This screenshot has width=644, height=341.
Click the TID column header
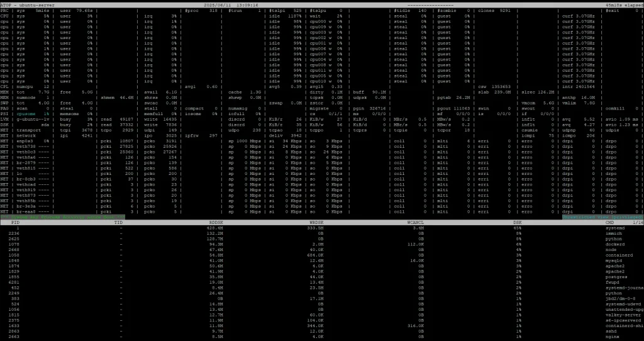pyautogui.click(x=118, y=222)
